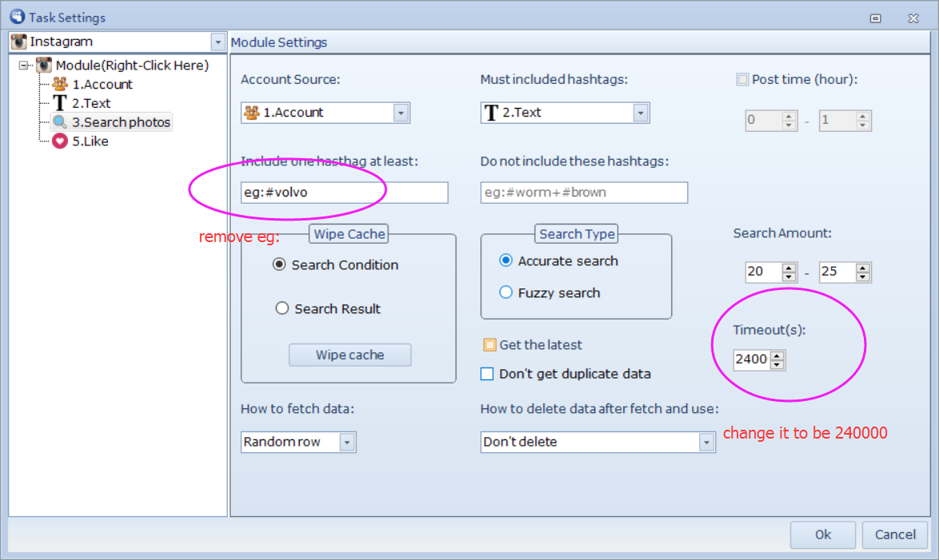939x560 pixels.
Task: Open the Account Source dropdown
Action: (x=401, y=113)
